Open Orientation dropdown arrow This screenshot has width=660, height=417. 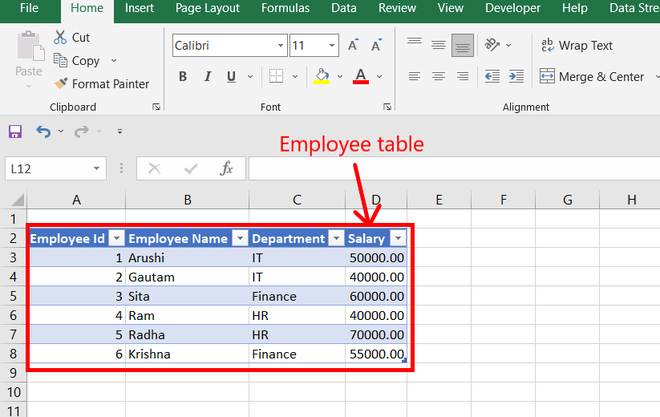[x=508, y=45]
